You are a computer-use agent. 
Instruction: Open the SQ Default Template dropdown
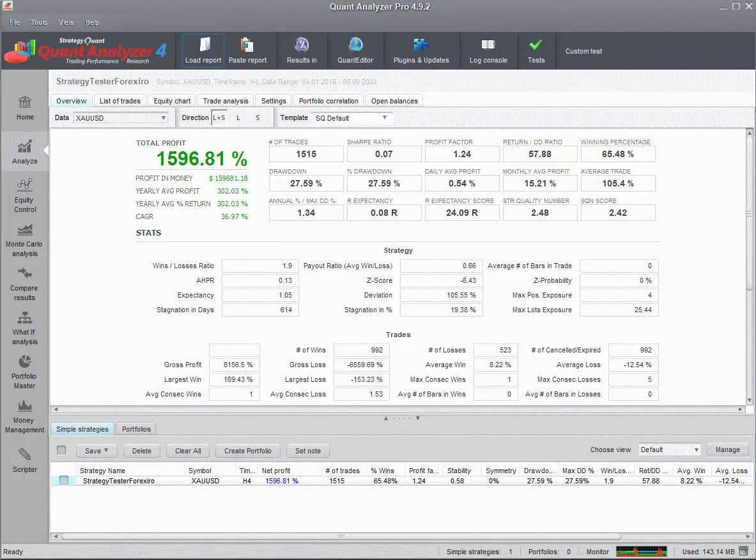351,118
